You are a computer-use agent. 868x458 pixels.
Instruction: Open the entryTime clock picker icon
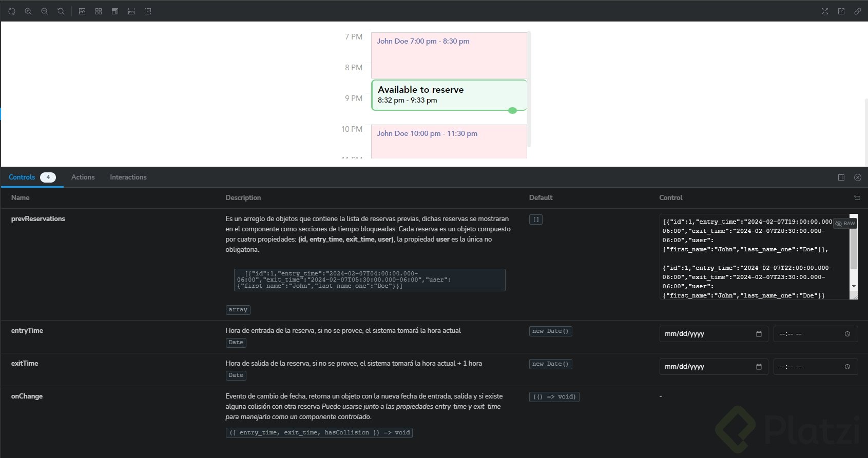pos(847,334)
